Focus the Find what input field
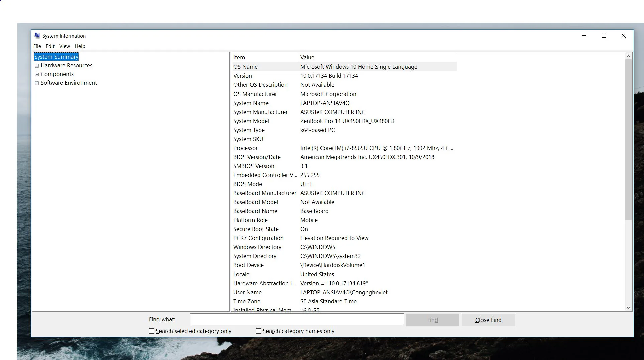Viewport: 644px width, 360px height. [297, 319]
